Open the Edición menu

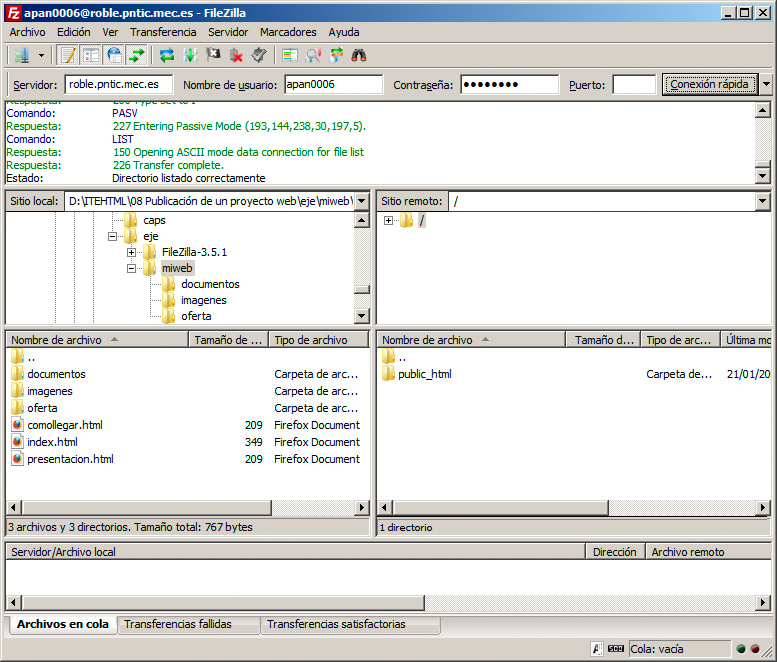pyautogui.click(x=73, y=32)
